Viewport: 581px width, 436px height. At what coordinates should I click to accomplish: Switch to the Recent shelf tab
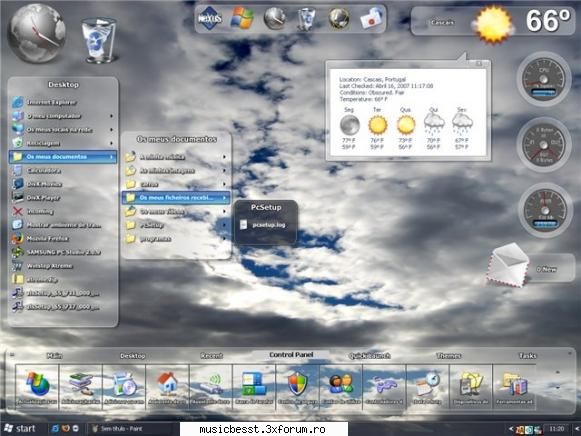click(212, 356)
